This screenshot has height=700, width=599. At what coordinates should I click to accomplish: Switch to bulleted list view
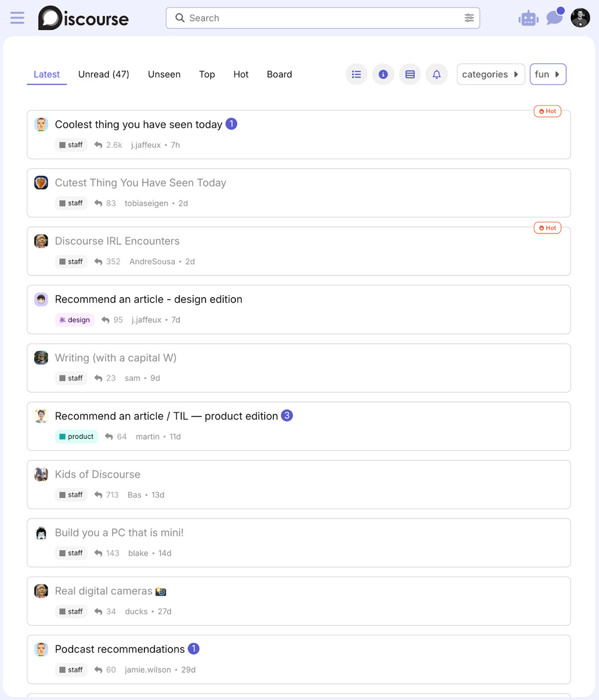(x=356, y=74)
